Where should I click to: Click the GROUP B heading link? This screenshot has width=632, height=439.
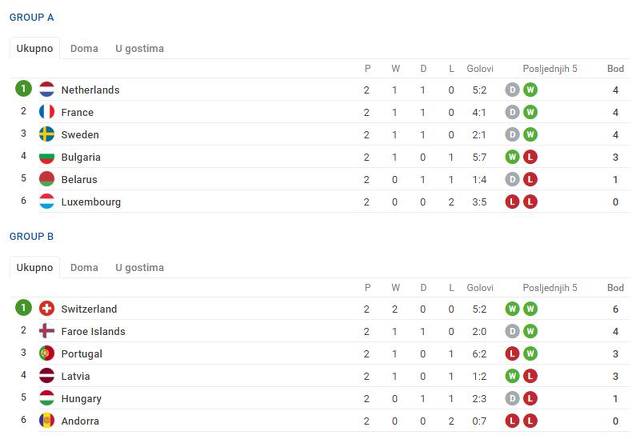click(31, 236)
